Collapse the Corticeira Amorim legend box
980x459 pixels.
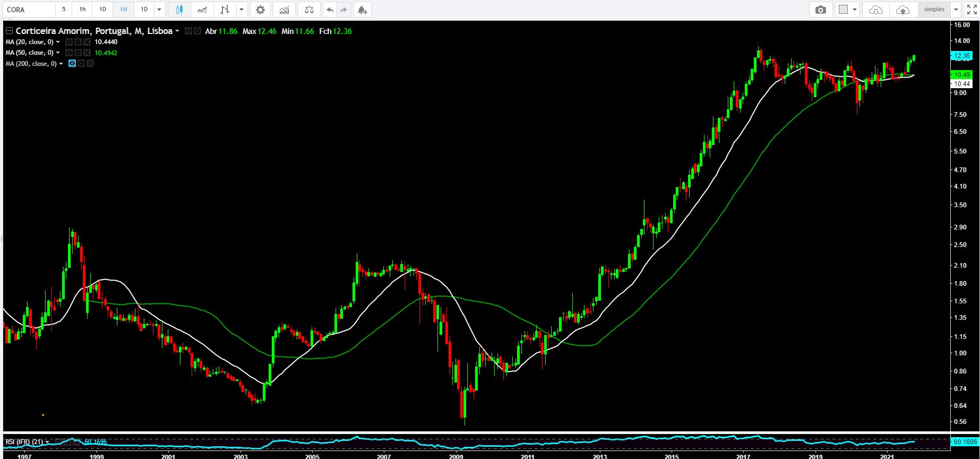tap(9, 31)
